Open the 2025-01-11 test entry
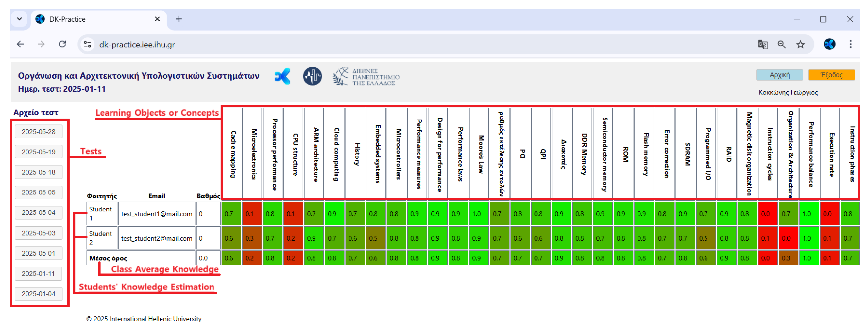This screenshot has width=868, height=331. pyautogui.click(x=38, y=274)
